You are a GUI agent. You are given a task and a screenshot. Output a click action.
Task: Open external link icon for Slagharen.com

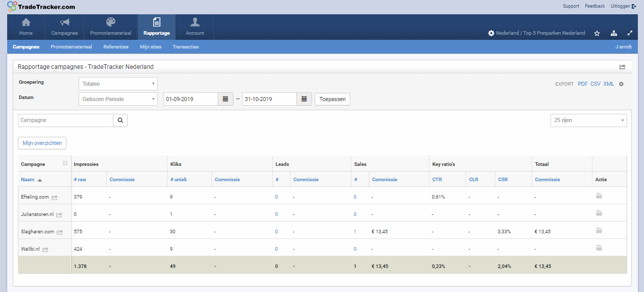tap(59, 232)
